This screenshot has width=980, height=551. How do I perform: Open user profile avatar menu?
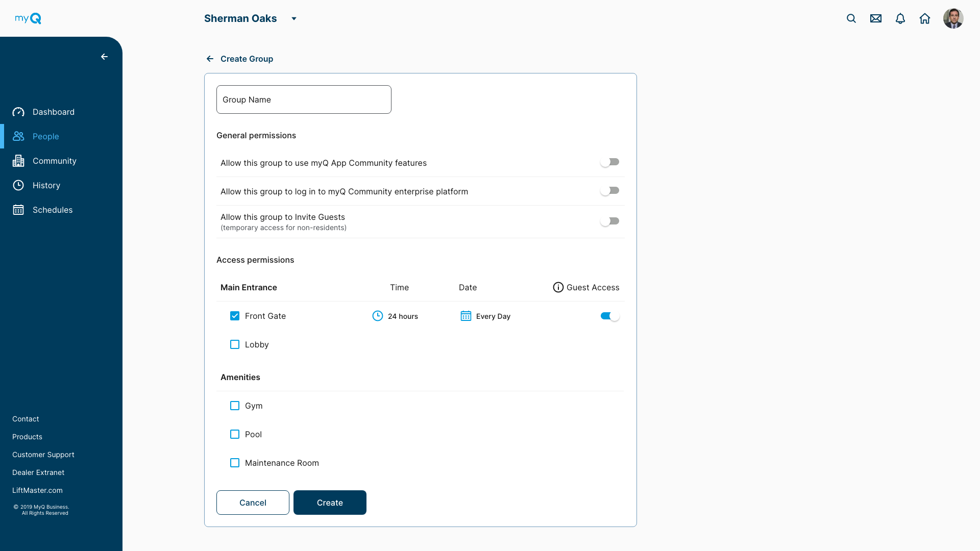click(x=953, y=18)
